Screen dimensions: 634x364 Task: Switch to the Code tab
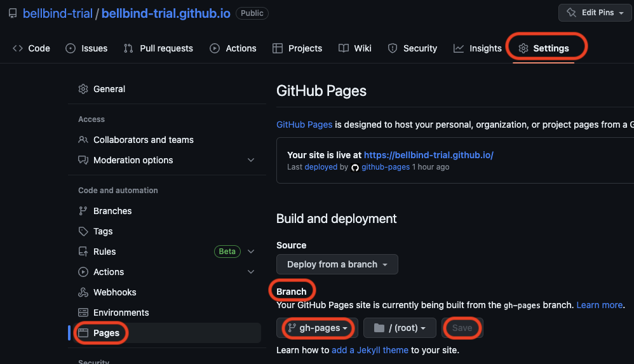[x=31, y=48]
